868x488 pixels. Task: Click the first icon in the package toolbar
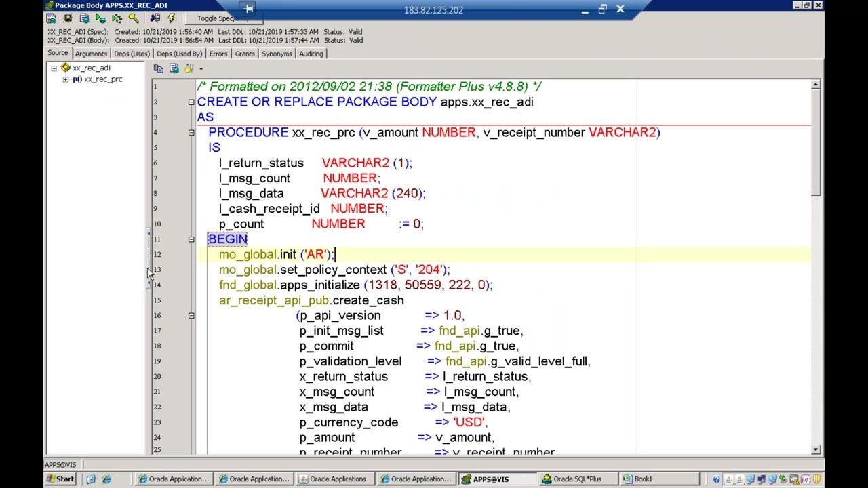coord(52,18)
